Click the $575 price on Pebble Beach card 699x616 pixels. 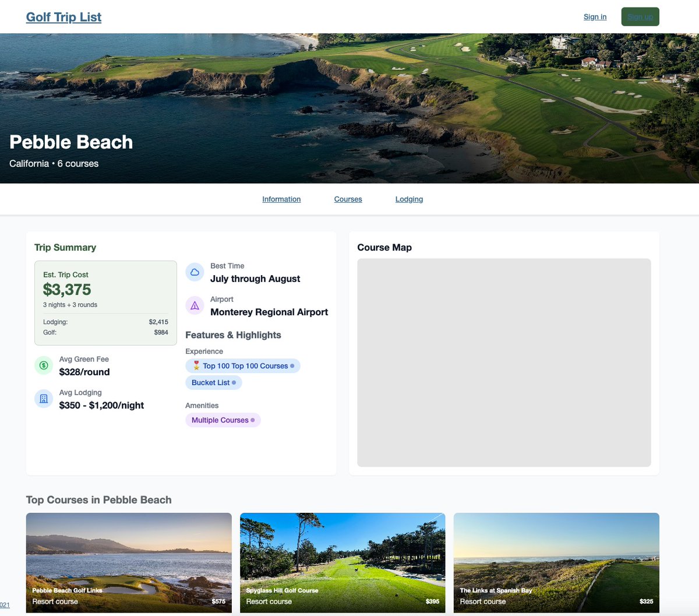click(218, 601)
